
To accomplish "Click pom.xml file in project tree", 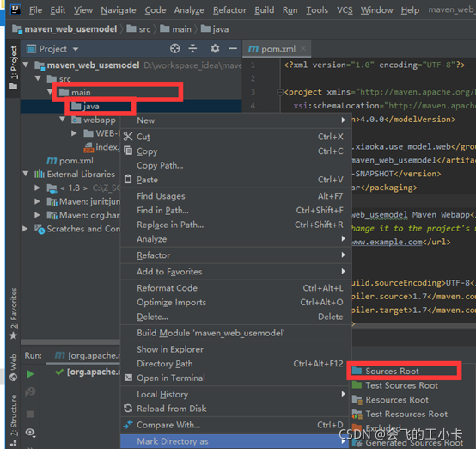I will pos(76,161).
